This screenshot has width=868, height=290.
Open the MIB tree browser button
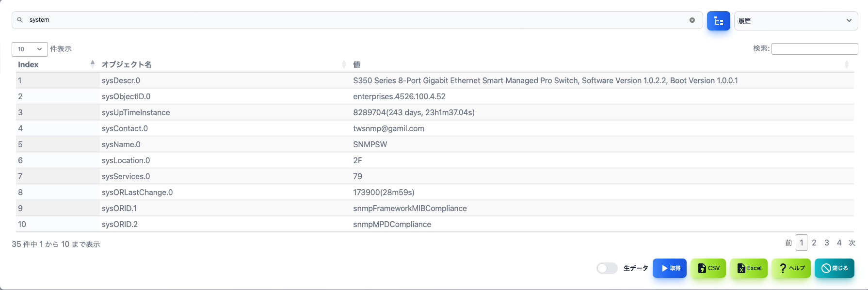718,21
